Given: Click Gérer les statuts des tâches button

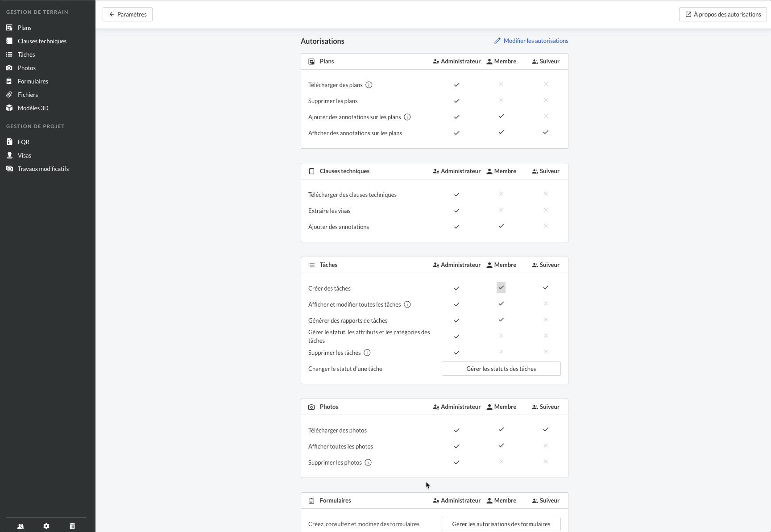Looking at the screenshot, I should click(501, 369).
